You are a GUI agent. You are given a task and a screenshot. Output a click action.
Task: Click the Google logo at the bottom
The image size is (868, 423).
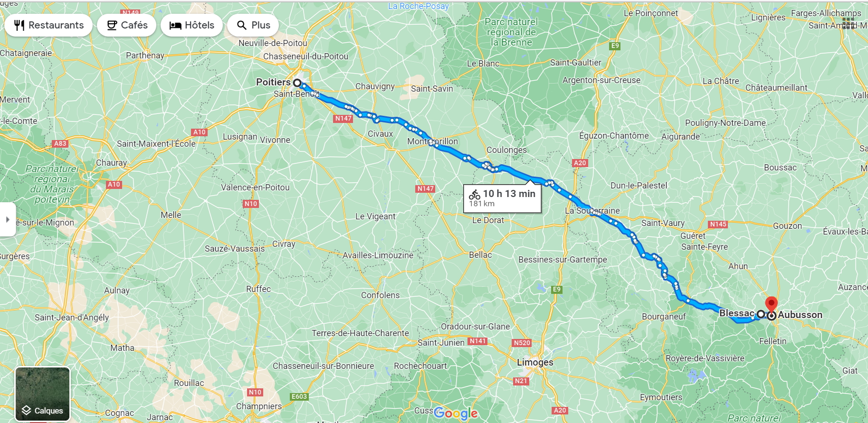click(x=456, y=413)
